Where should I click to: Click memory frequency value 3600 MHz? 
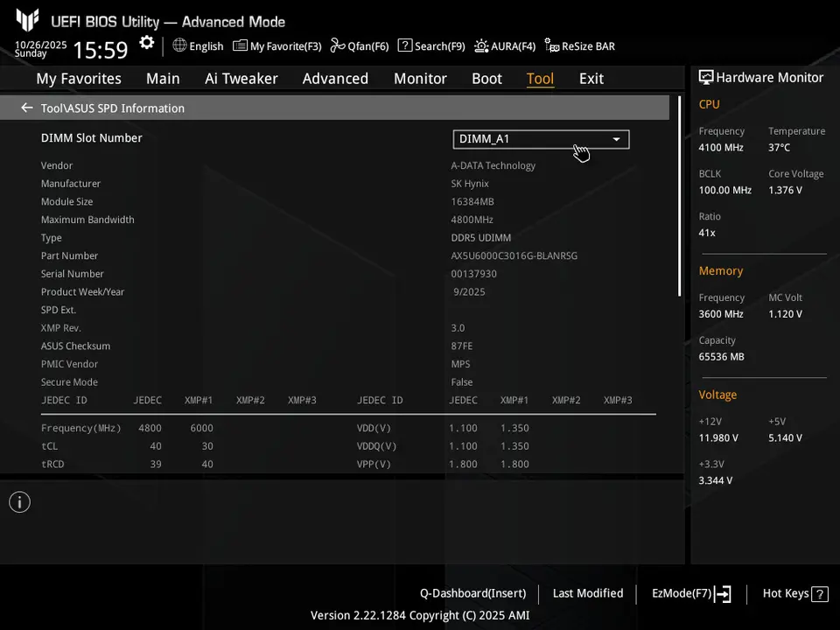pos(721,314)
